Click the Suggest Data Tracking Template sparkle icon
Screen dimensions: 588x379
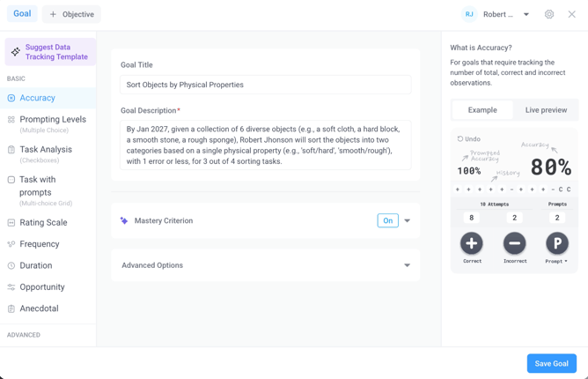[x=16, y=52]
